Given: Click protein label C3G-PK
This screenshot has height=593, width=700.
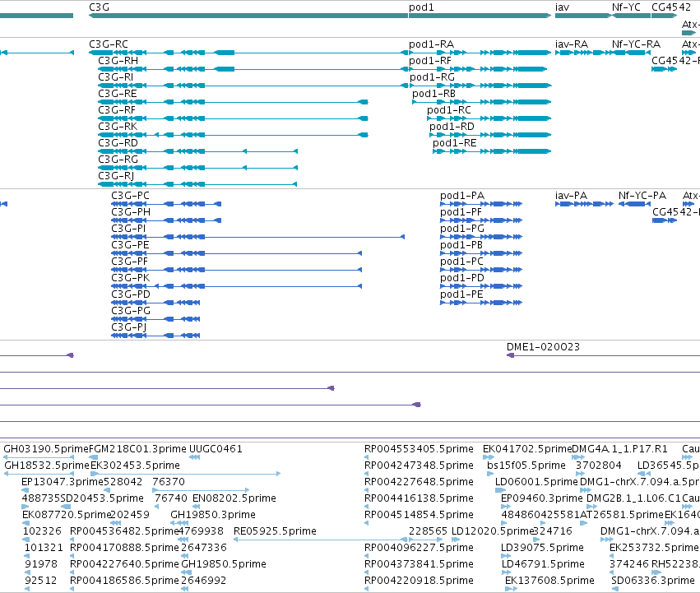Looking at the screenshot, I should (x=130, y=278).
